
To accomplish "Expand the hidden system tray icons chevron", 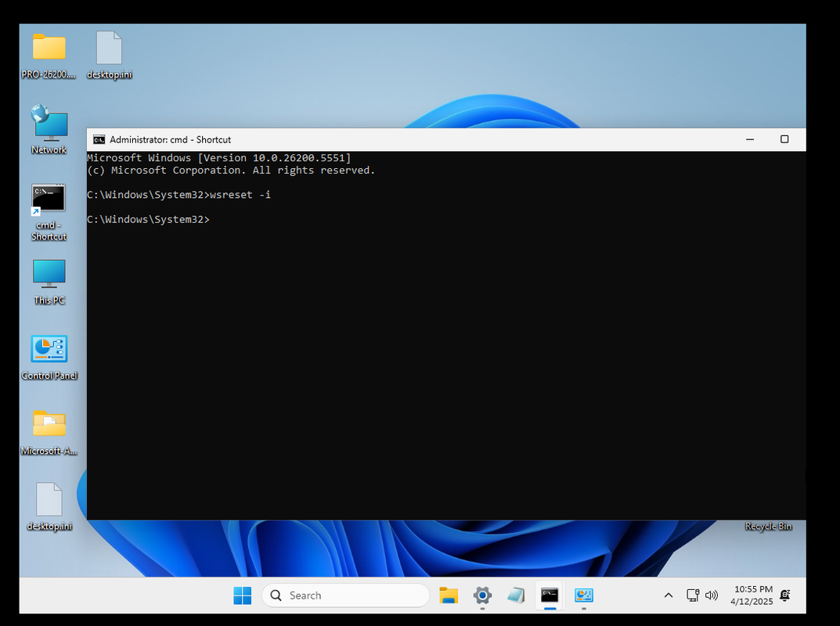I will tap(668, 595).
